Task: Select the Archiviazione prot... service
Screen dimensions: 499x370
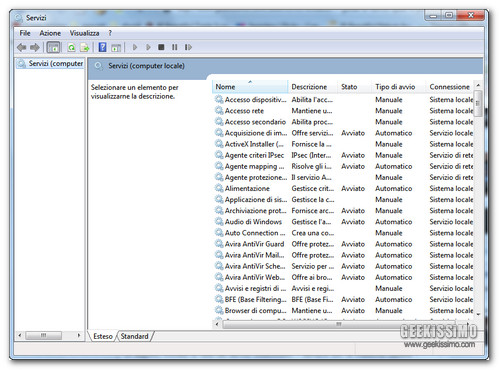Action: 344,210
